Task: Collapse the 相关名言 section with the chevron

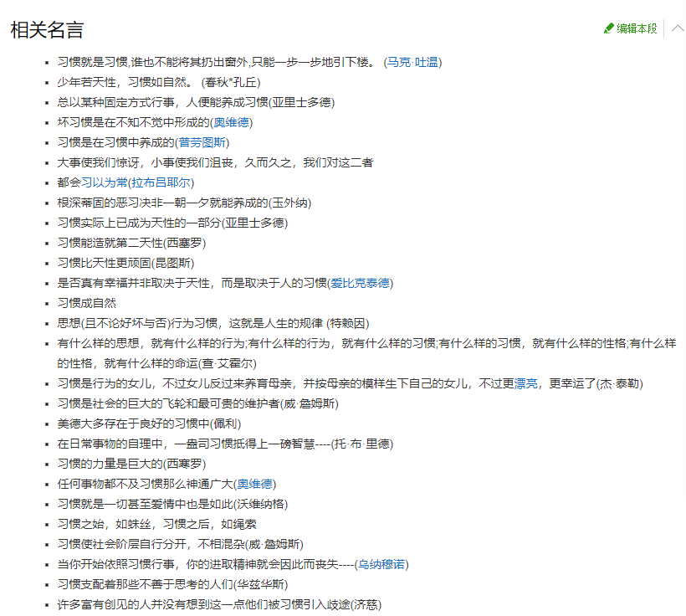Action: (x=678, y=28)
